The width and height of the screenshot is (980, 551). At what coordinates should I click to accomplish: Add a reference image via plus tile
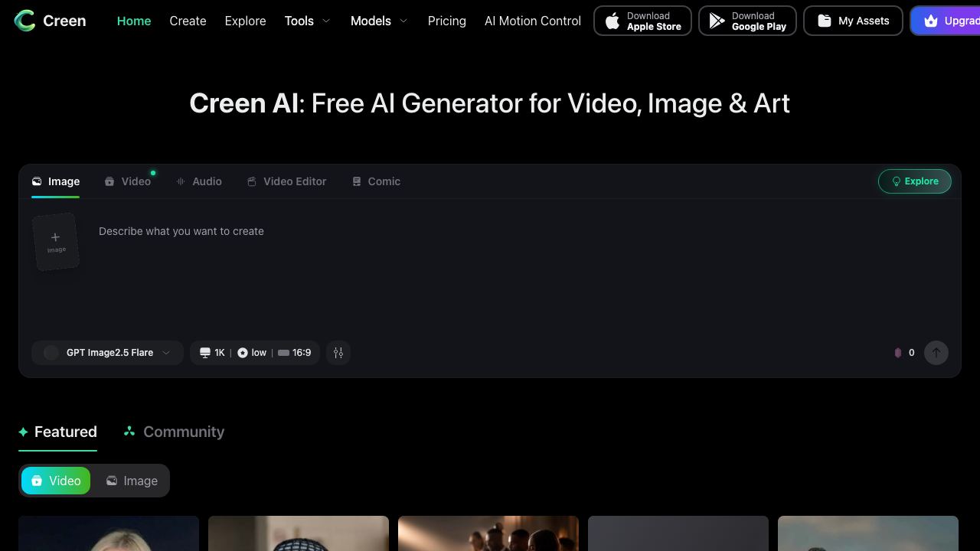point(56,242)
